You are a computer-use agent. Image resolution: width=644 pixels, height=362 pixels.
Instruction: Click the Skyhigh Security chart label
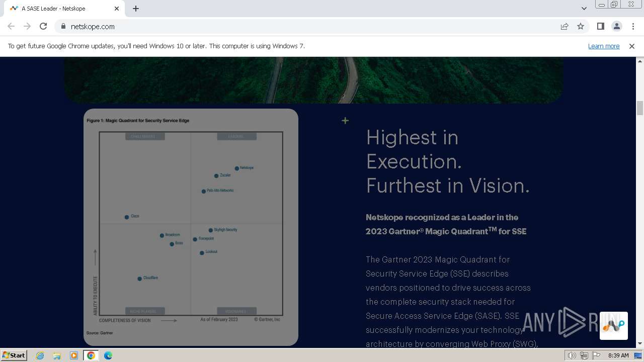coord(225,230)
